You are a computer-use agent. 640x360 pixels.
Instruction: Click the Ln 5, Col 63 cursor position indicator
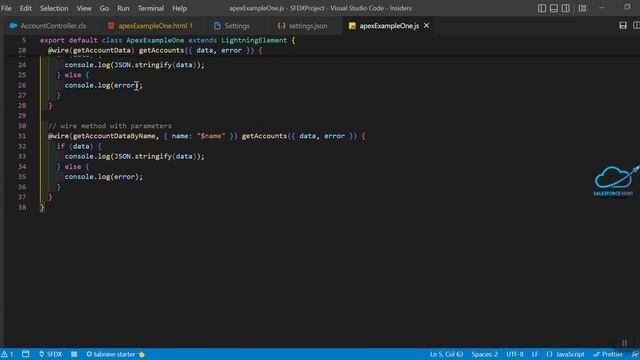(x=446, y=354)
